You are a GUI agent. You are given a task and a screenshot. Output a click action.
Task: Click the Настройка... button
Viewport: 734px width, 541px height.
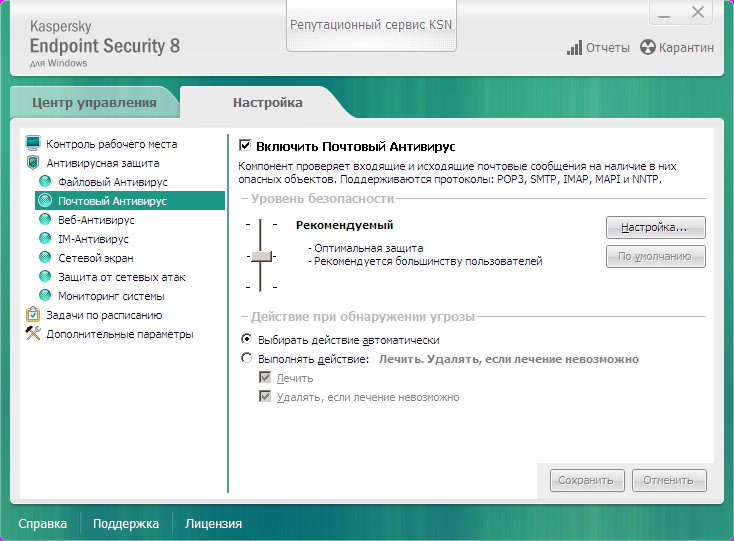point(655,227)
